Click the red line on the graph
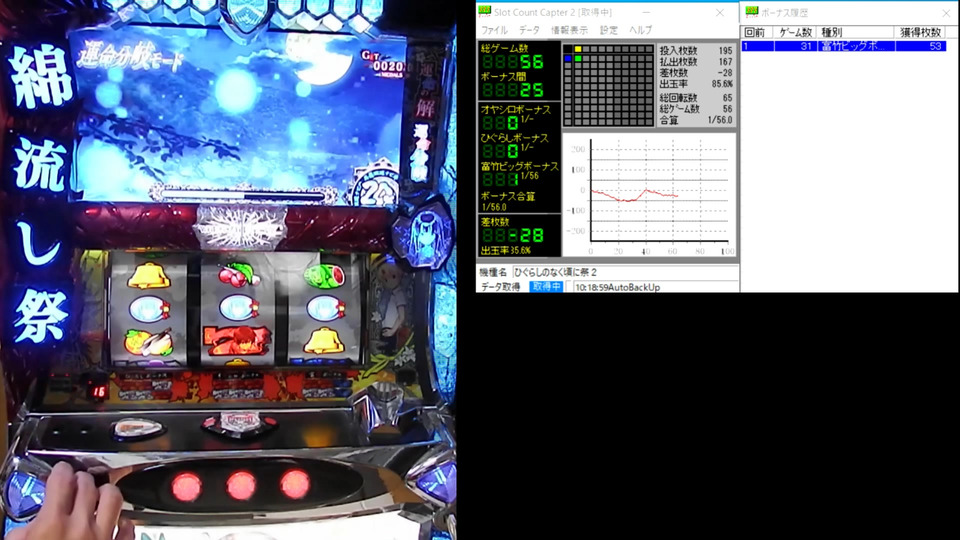Viewport: 960px width, 540px height. [633, 195]
